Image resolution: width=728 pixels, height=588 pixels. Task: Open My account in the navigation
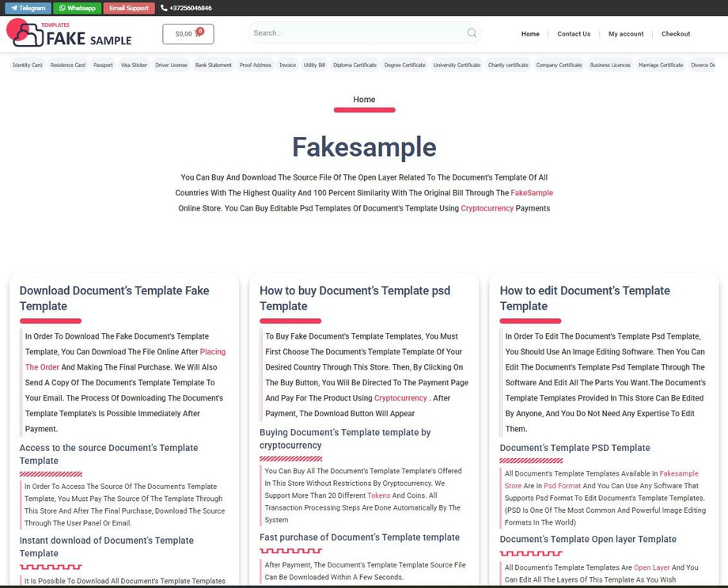pos(626,34)
